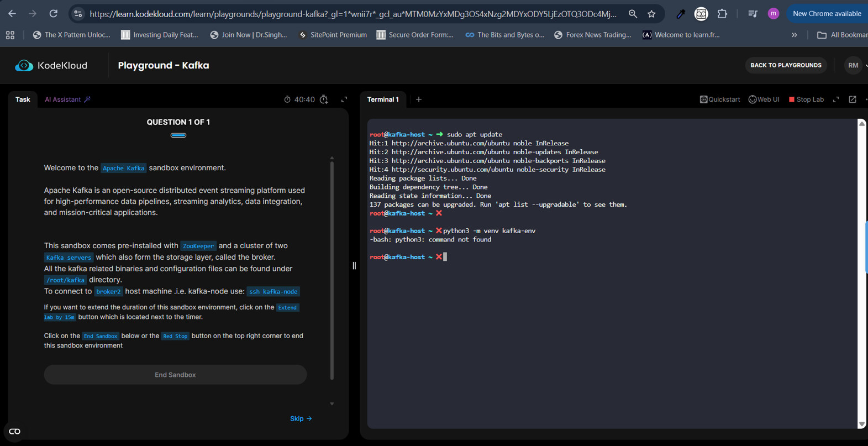This screenshot has height=446, width=868.
Task: Expand the task panel to fullscreen
Action: coord(344,99)
